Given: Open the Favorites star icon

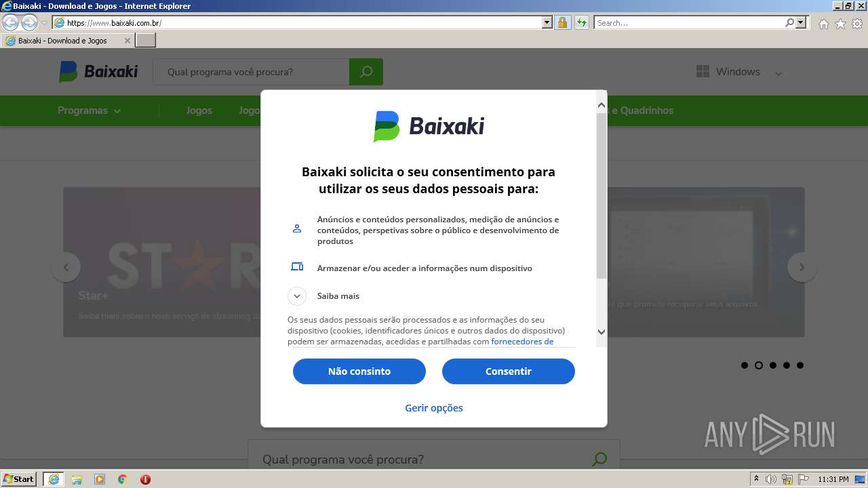Looking at the screenshot, I should [840, 24].
